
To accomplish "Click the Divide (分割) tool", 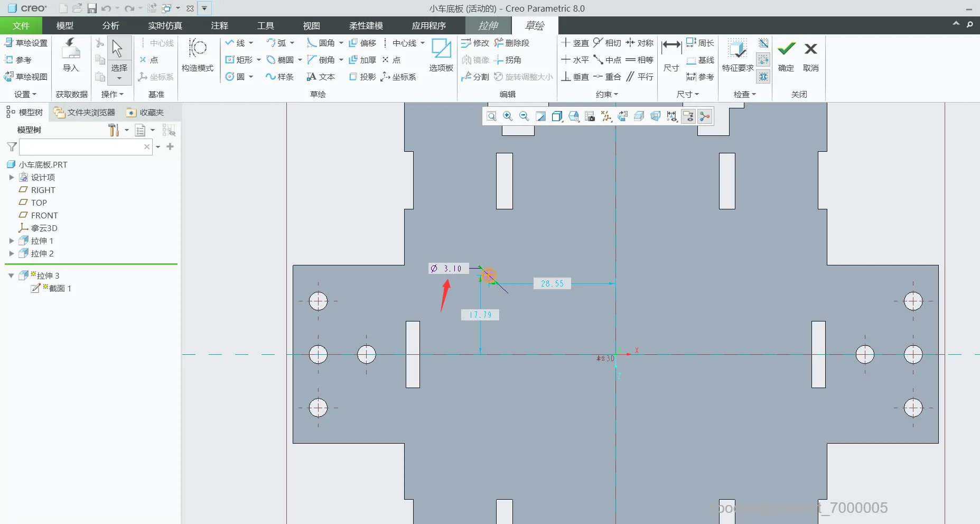I will (x=475, y=77).
